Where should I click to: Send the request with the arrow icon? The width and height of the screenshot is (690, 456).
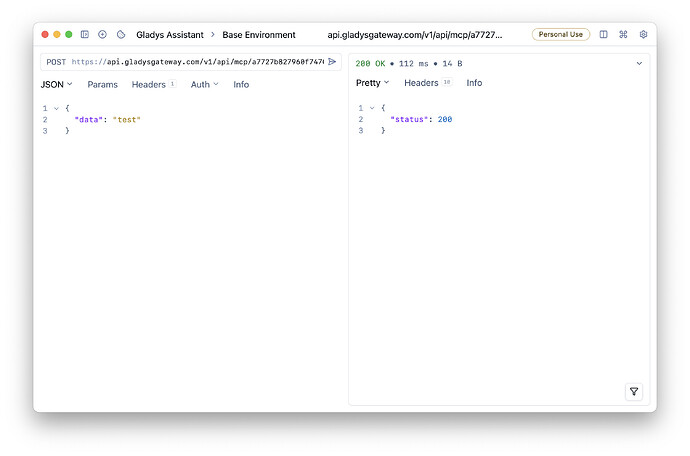[x=332, y=62]
